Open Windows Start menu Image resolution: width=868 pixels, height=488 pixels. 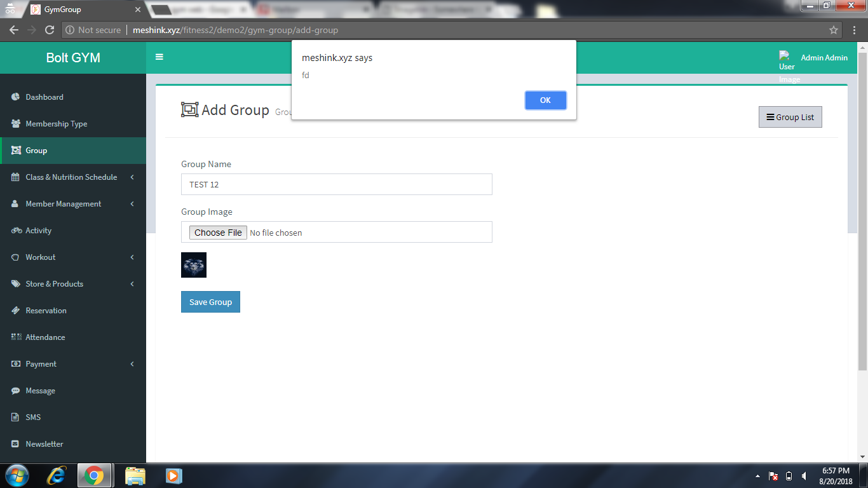(17, 475)
